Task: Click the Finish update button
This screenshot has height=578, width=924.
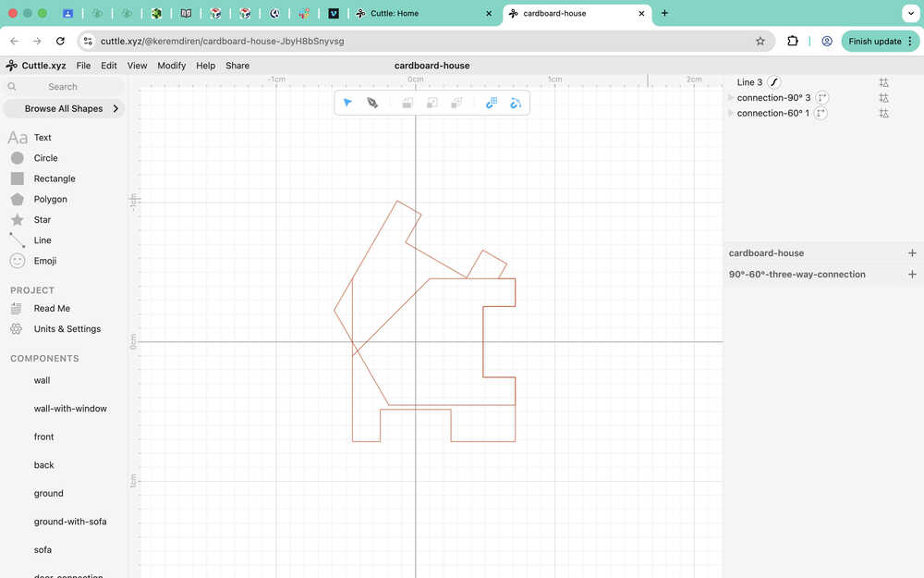Action: click(880, 42)
